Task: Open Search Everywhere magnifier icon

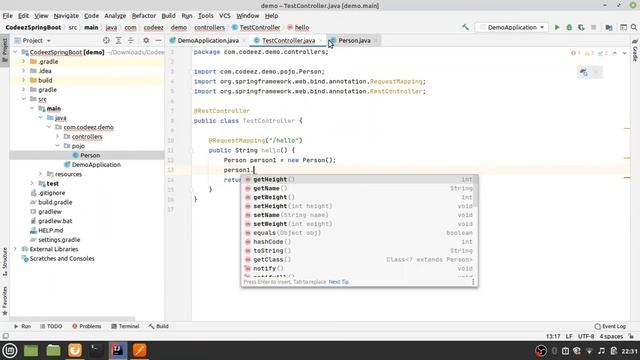Action: coord(634,27)
